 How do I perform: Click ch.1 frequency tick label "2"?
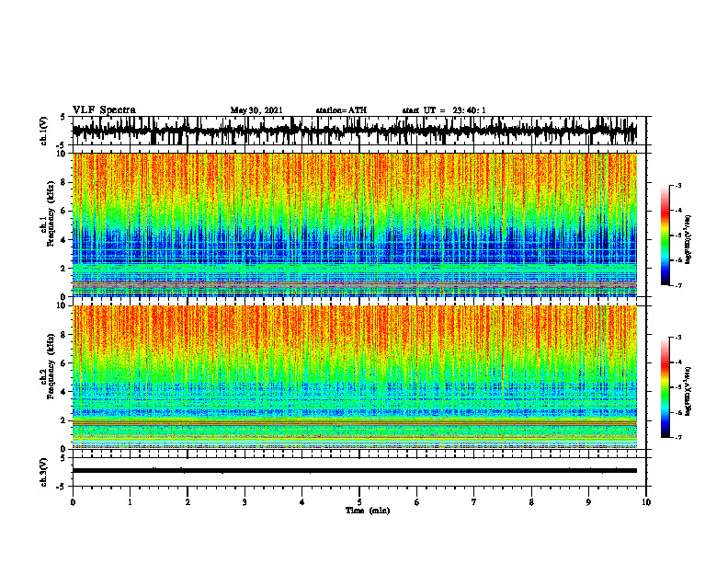[63, 269]
